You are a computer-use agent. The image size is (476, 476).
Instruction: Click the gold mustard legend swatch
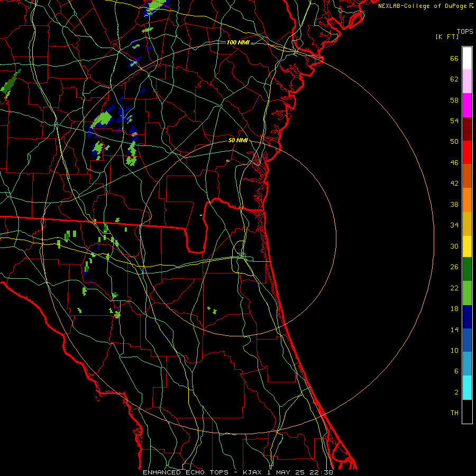pyautogui.click(x=467, y=224)
